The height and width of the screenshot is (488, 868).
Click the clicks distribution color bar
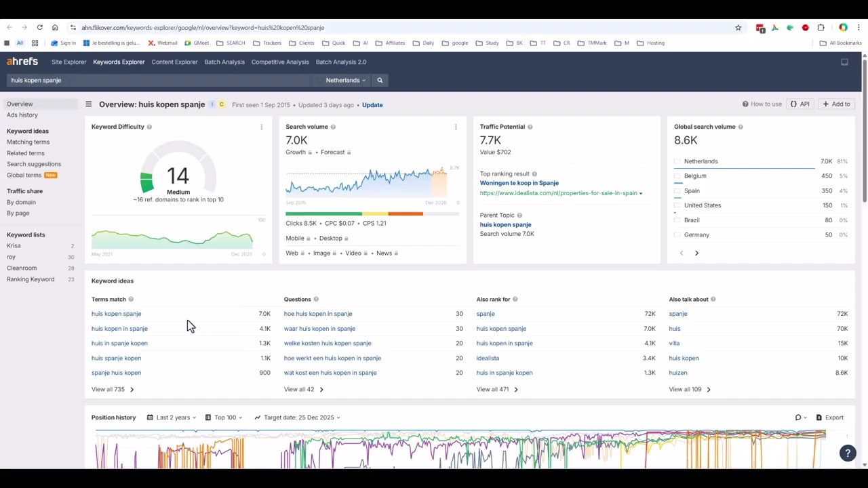click(372, 214)
